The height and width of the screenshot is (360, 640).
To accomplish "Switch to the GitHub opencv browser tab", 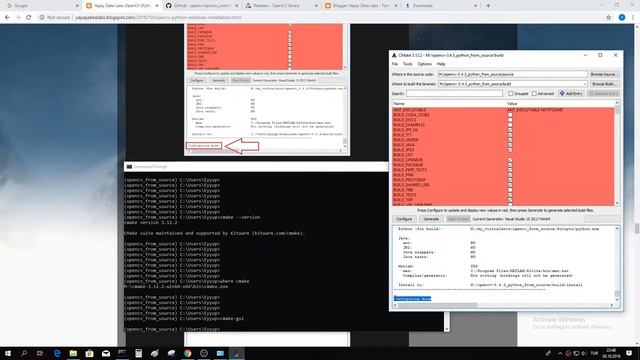I will [x=202, y=6].
